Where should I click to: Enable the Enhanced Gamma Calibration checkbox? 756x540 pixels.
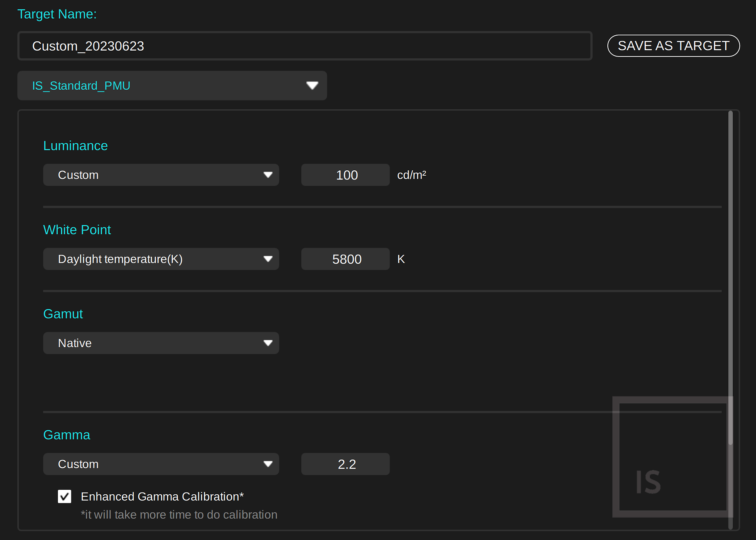click(64, 496)
